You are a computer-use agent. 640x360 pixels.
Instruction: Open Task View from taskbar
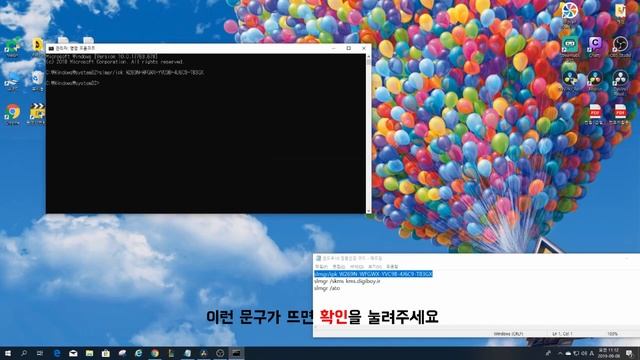(40, 353)
